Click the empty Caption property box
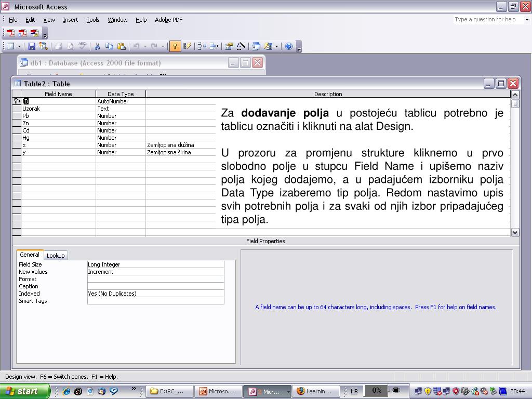The height and width of the screenshot is (399, 532). pyautogui.click(x=156, y=286)
